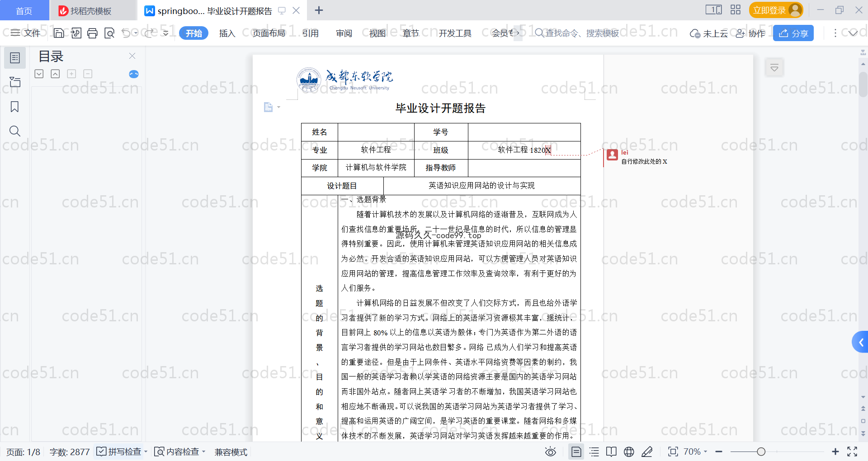Click the Undo arrow icon
Viewport: 868px width, 461px height.
tap(126, 33)
